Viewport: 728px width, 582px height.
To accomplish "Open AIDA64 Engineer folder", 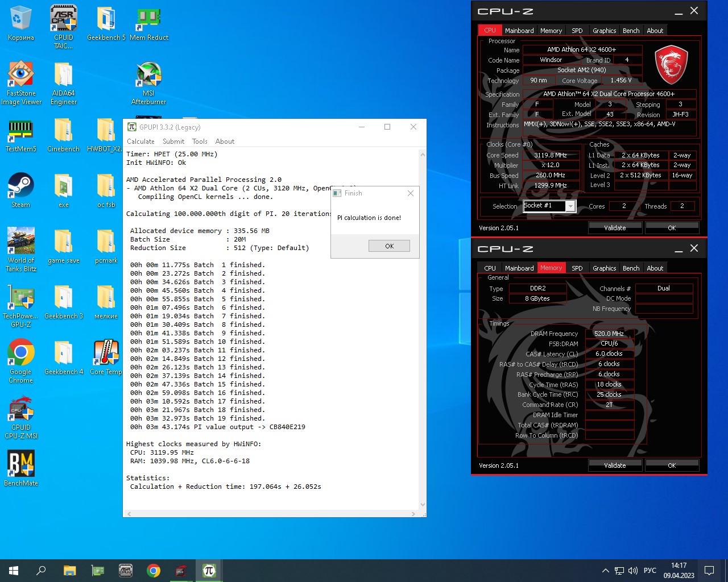I will tap(64, 83).
